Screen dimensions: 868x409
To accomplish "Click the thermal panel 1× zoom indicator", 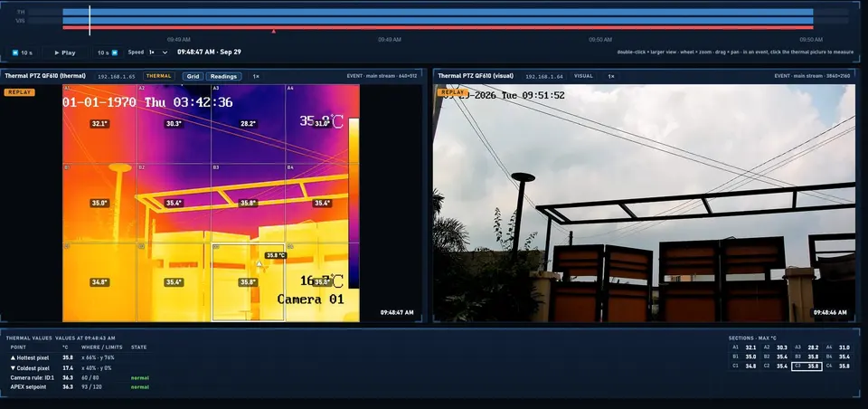I will [x=256, y=77].
